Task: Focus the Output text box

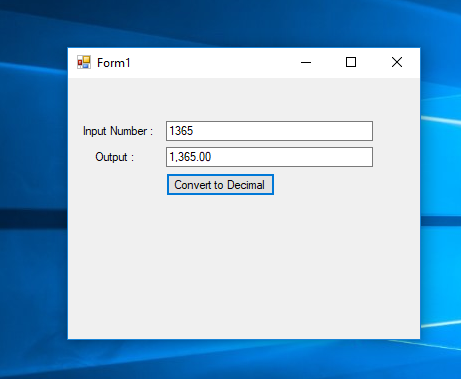Action: click(x=269, y=157)
